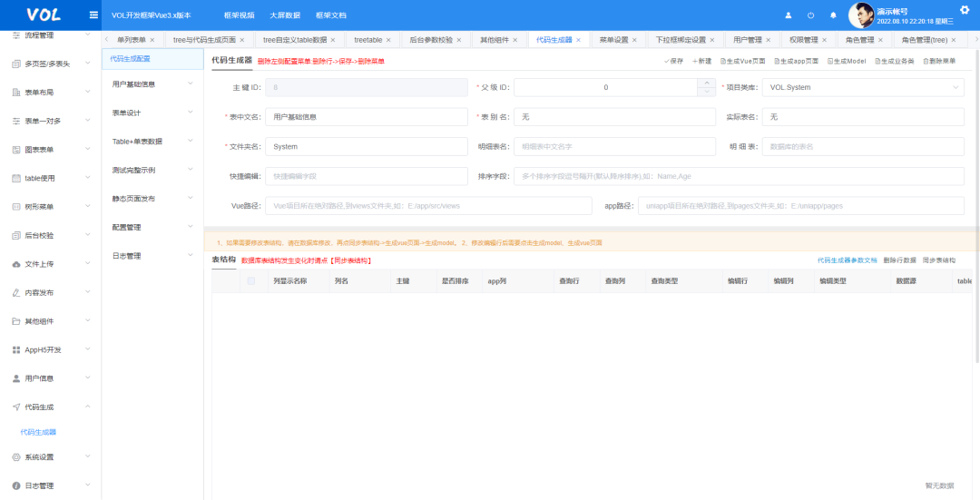Close the treetable tab
The width and height of the screenshot is (980, 500).
coord(388,40)
